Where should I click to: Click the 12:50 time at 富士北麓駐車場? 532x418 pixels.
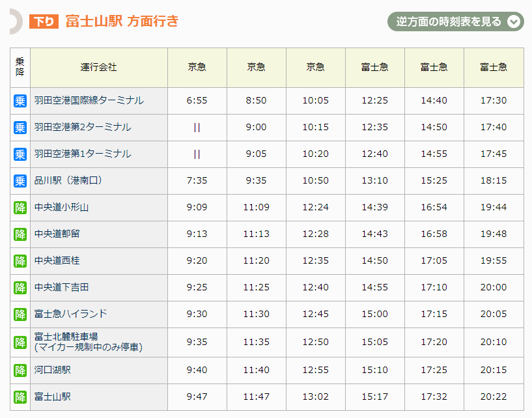pyautogui.click(x=316, y=342)
